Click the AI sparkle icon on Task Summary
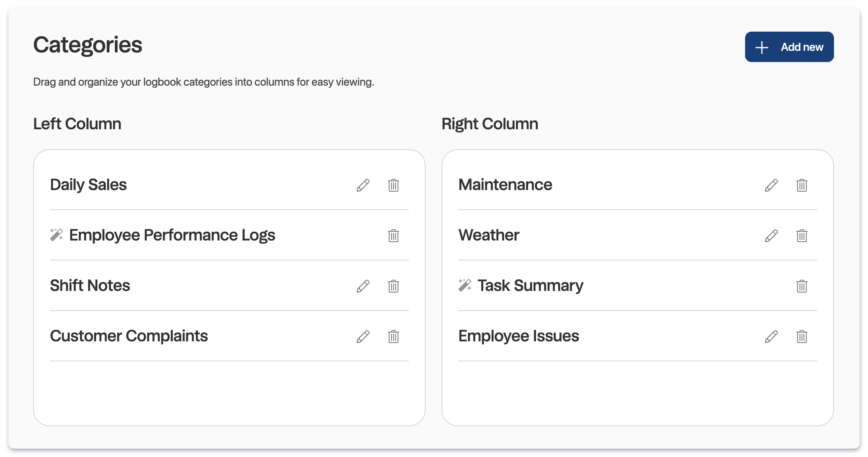Image resolution: width=868 pixels, height=457 pixels. [466, 286]
